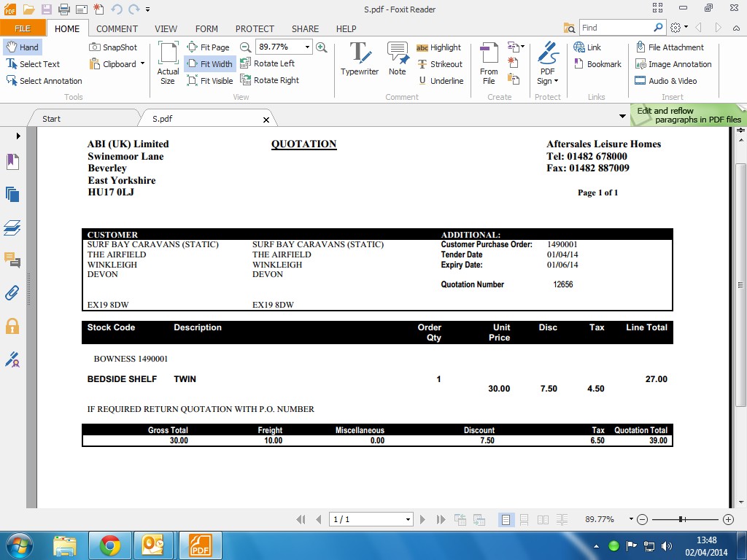Open the advanced search folder icon
The width and height of the screenshot is (747, 560).
(x=569, y=28)
